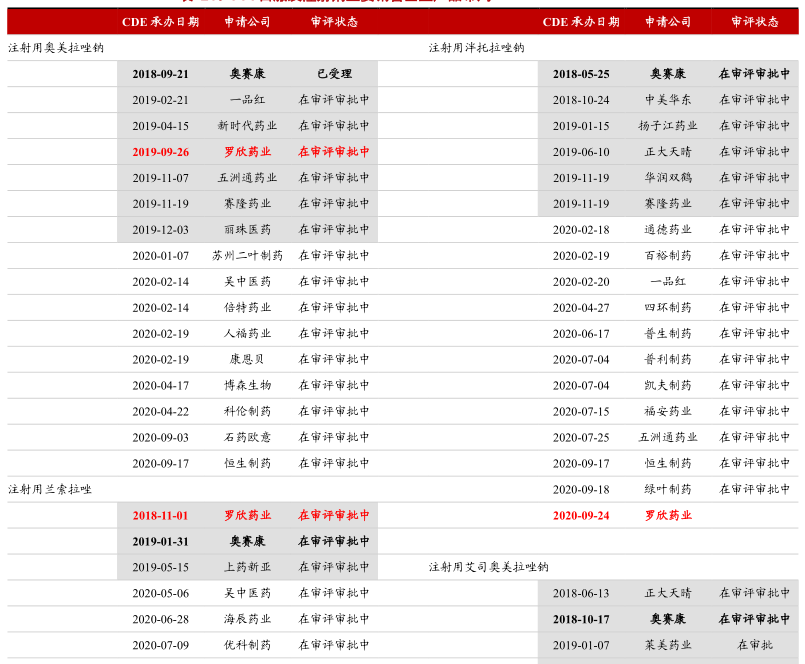Select the 绿叶制药 company entry
Screen dimensions: 805x664
pyautogui.click(x=668, y=490)
